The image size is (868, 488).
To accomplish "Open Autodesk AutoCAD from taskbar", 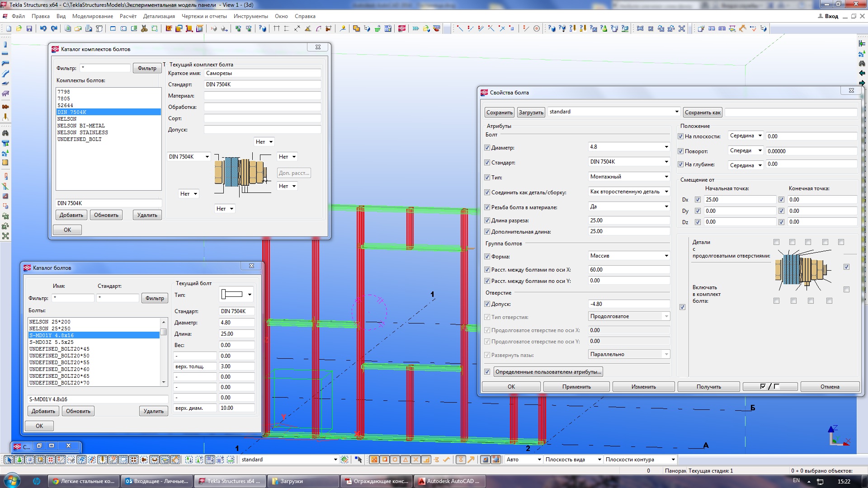I will click(x=450, y=481).
